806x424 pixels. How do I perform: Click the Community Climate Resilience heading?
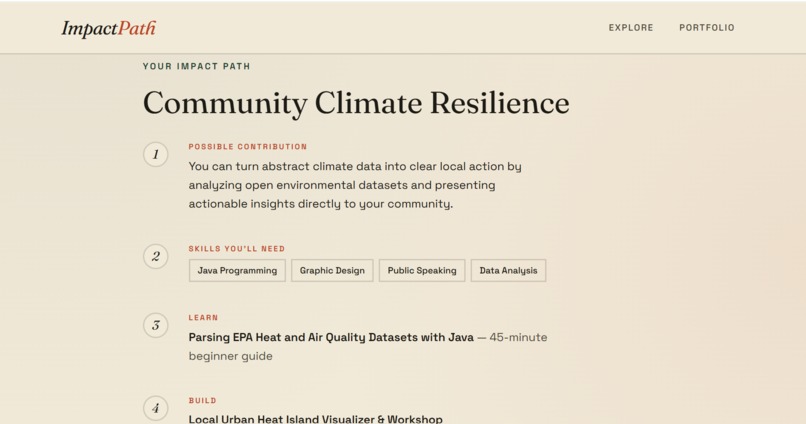[356, 103]
